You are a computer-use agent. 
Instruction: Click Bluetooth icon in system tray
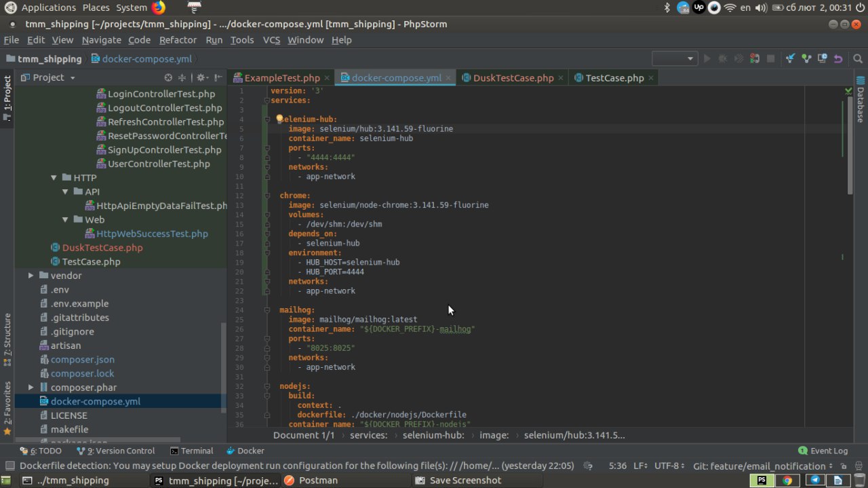pos(667,7)
